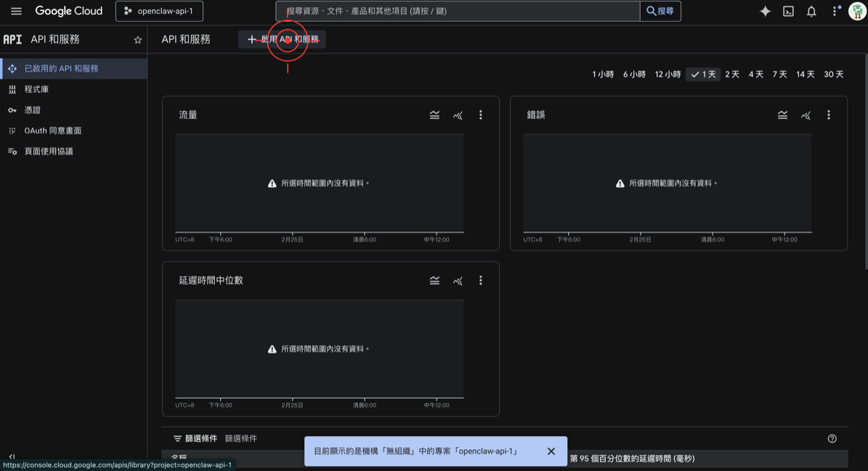The width and height of the screenshot is (868, 471).
Task: Select 已啟用的 API 和服務 in sidebar
Action: [x=65, y=68]
